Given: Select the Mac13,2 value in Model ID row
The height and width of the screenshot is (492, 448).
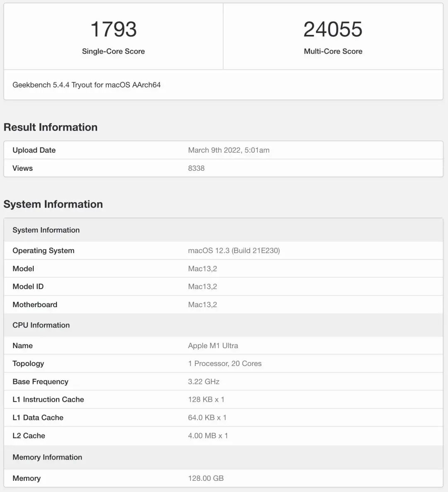Looking at the screenshot, I should coord(202,286).
